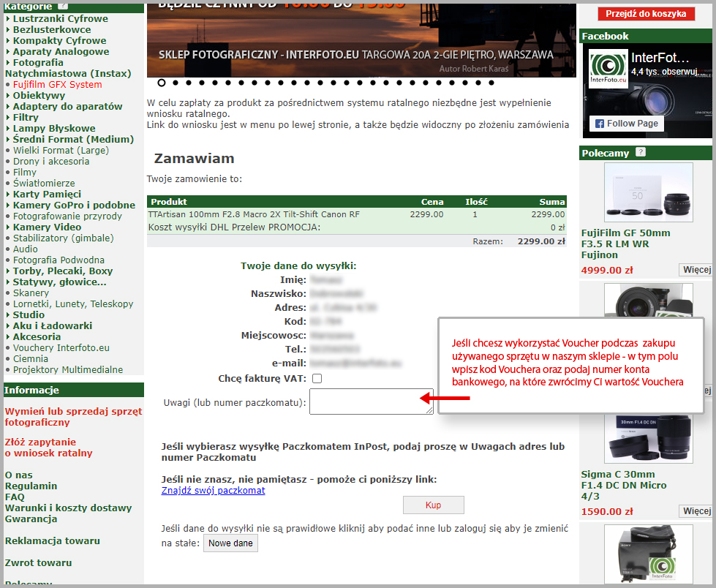The image size is (716, 588).
Task: Expand the Średni Format (Medium) category
Action: click(73, 139)
